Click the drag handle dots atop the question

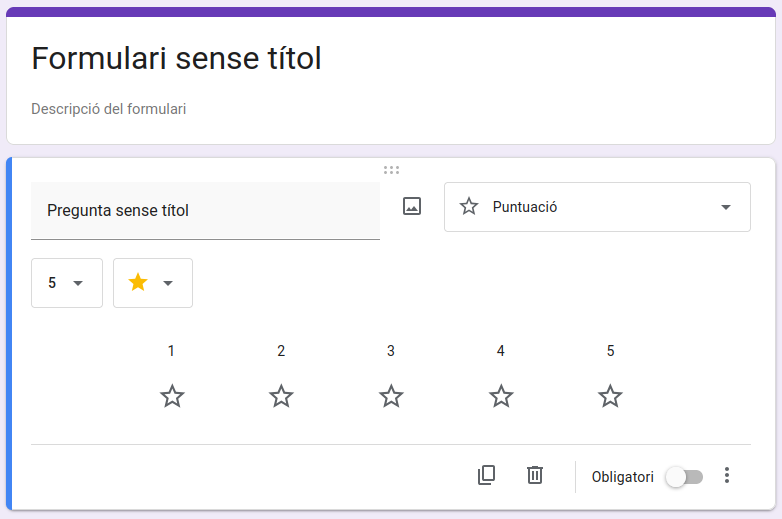391,170
